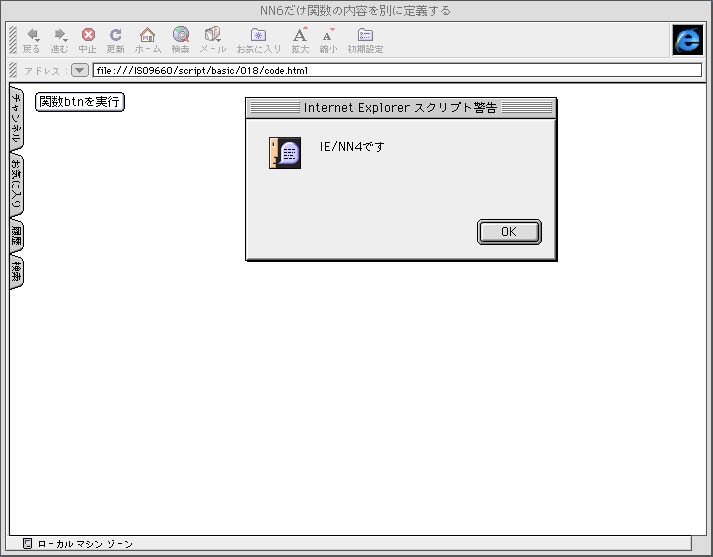This screenshot has width=713, height=557.
Task: Click the 関数btnを実行 button
Action: (80, 101)
